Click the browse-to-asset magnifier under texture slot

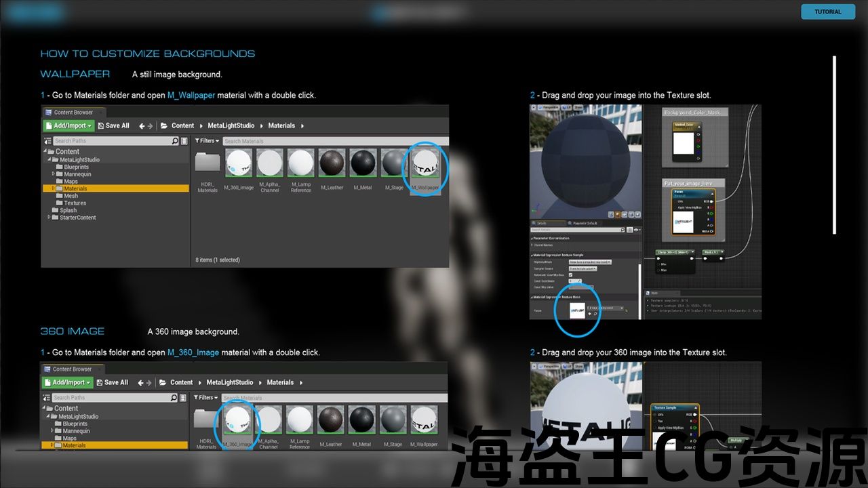coord(595,314)
